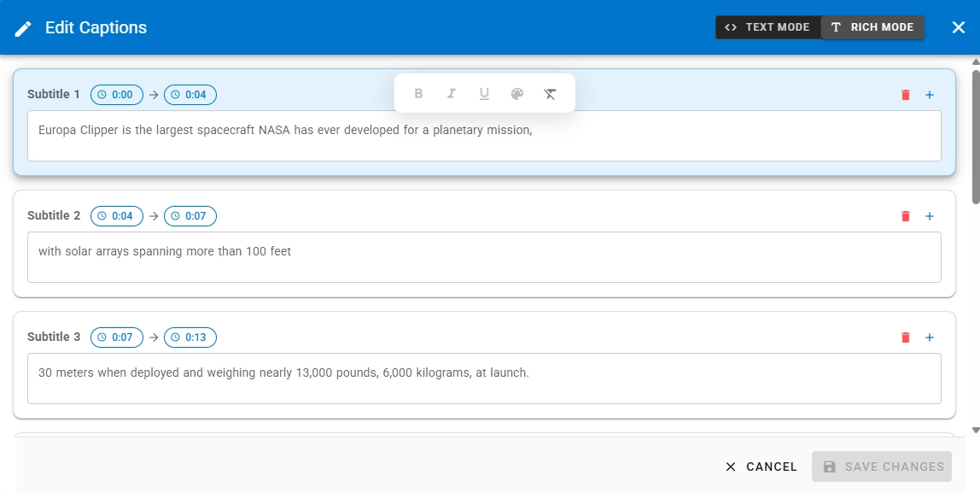Add a subtitle after Subtitle 1
This screenshot has height=493, width=980.
click(x=930, y=95)
